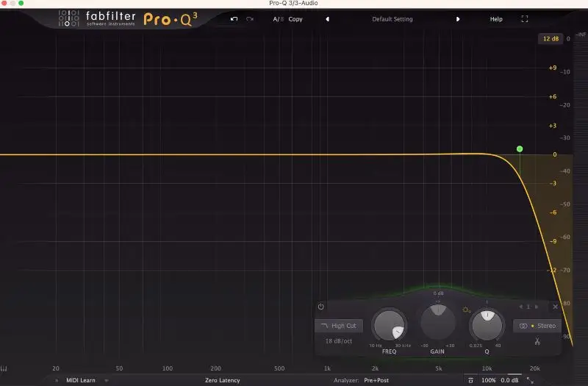Toggle the MIDI Learn button
This screenshot has width=588, height=386.
[82, 380]
